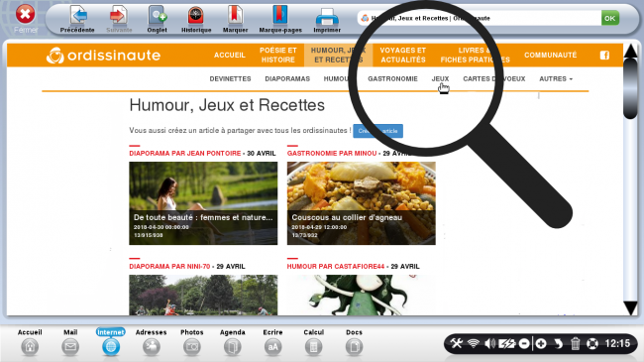Image resolution: width=644 pixels, height=362 pixels.
Task: Select the DEVINETTES submenu
Action: [x=230, y=78]
